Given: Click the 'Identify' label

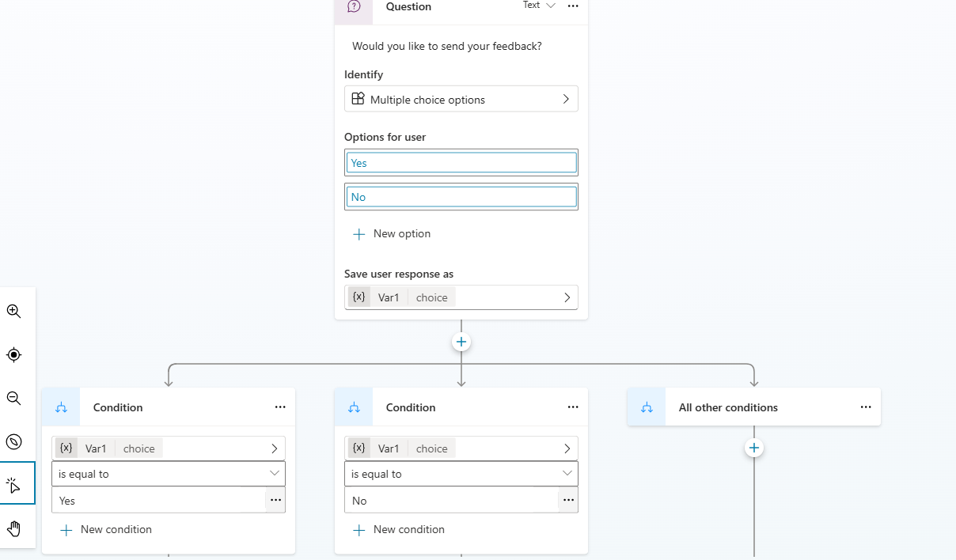Looking at the screenshot, I should click(x=364, y=74).
